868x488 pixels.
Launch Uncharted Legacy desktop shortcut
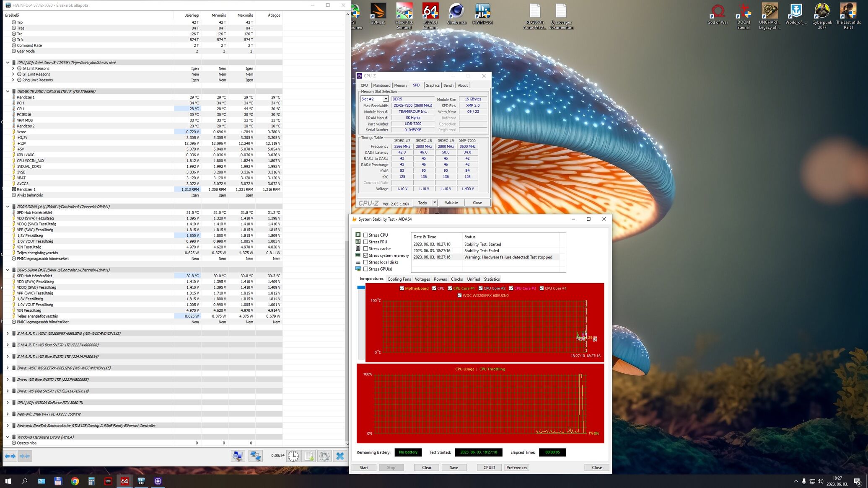click(770, 16)
